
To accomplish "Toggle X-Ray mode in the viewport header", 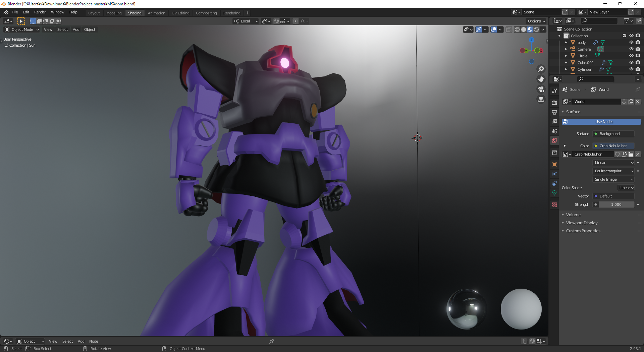I will 508,29.
